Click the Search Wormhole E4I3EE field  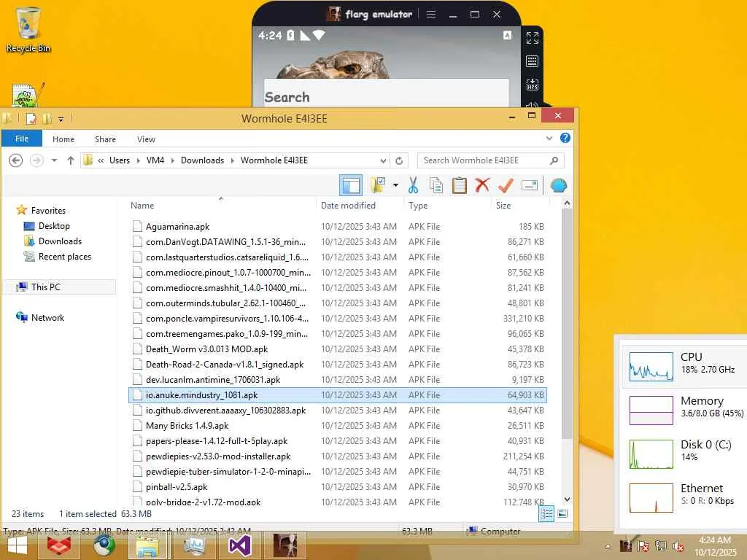coord(491,160)
